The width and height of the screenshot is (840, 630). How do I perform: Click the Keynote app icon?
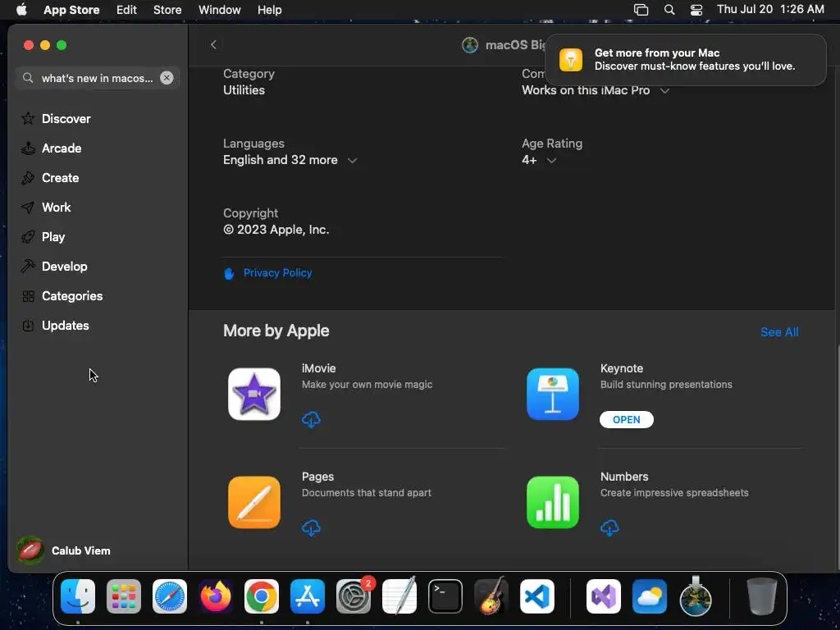click(552, 394)
